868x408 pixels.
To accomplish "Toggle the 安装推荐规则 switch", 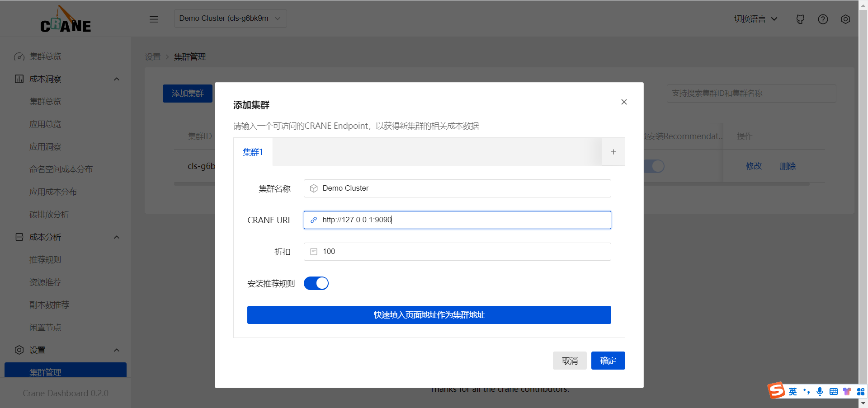I will click(x=316, y=283).
